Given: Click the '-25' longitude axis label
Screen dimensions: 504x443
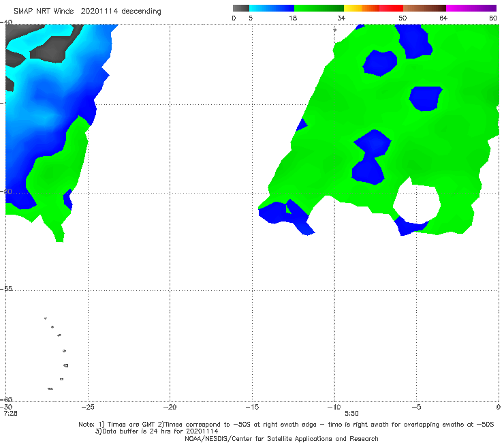Looking at the screenshot, I should [88, 407].
